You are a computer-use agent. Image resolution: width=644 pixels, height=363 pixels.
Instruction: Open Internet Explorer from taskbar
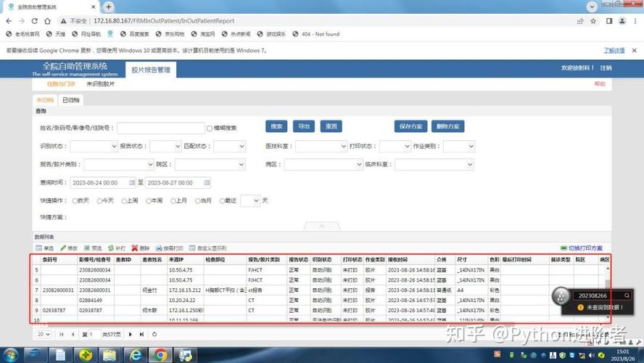coord(136,355)
